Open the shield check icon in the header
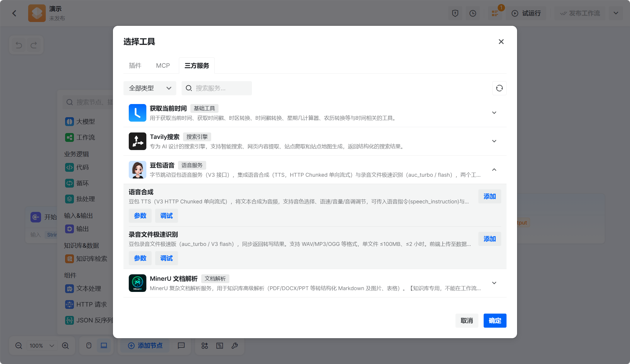The height and width of the screenshot is (364, 630). tap(455, 13)
